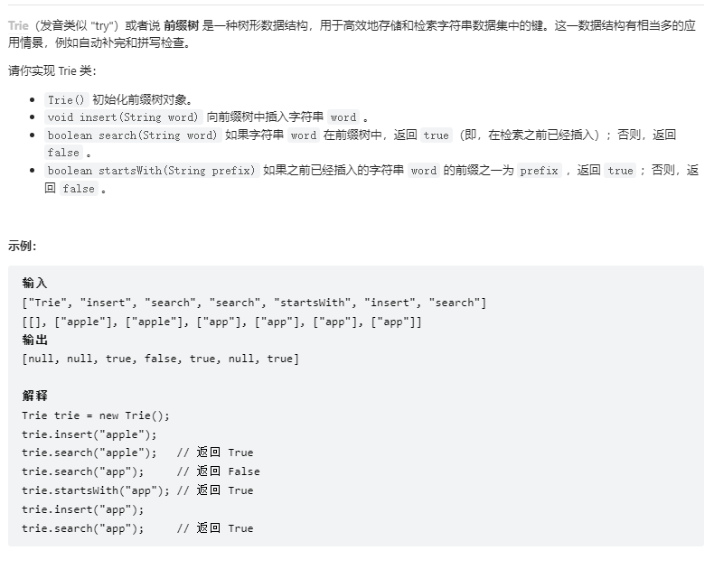The image size is (714, 588).
Task: Click the Trie() code snippet
Action: coord(67,99)
